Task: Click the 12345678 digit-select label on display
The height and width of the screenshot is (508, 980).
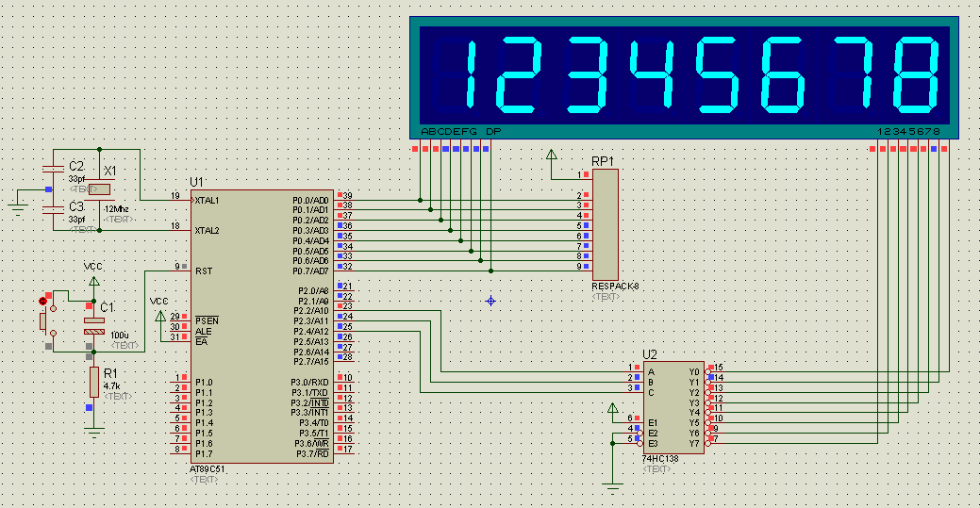Action: [x=908, y=131]
